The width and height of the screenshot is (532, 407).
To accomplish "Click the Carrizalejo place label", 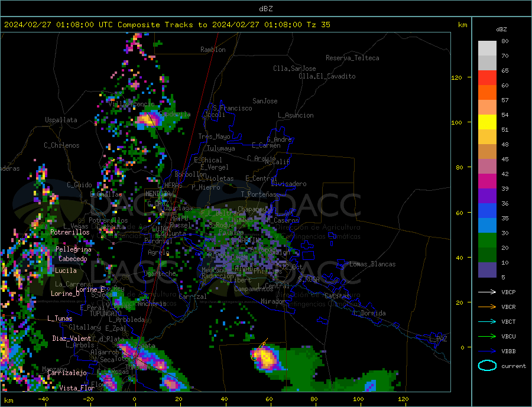I will pos(67,373).
